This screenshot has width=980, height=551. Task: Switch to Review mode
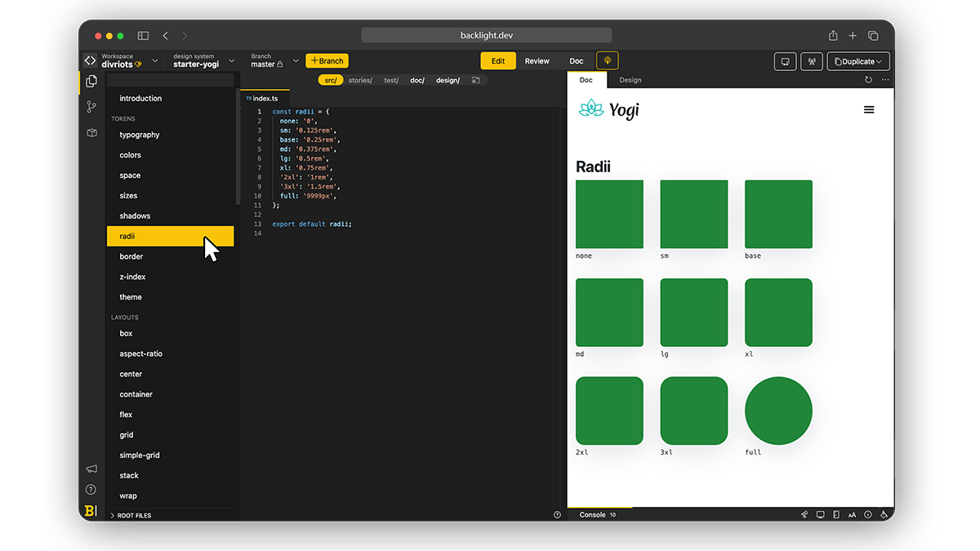(537, 61)
